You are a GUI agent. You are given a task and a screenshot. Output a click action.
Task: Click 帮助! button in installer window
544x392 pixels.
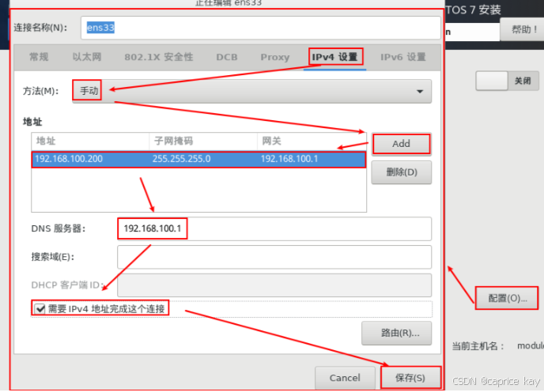(522, 29)
